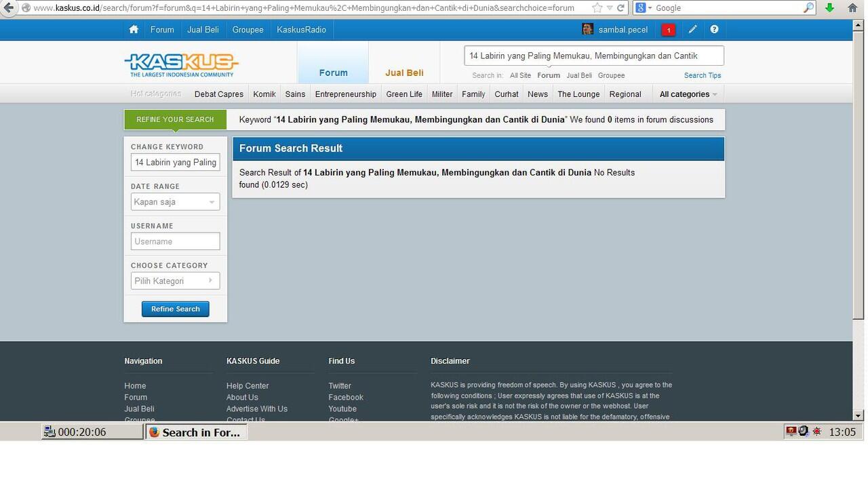Click sambal.pecel user avatar
Image resolution: width=868 pixels, height=490 pixels.
[x=587, y=29]
